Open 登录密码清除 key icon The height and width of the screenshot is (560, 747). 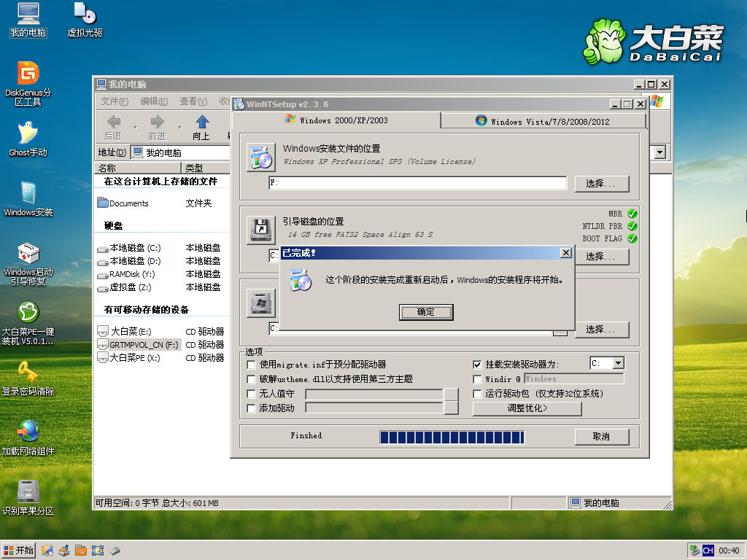pyautogui.click(x=28, y=373)
